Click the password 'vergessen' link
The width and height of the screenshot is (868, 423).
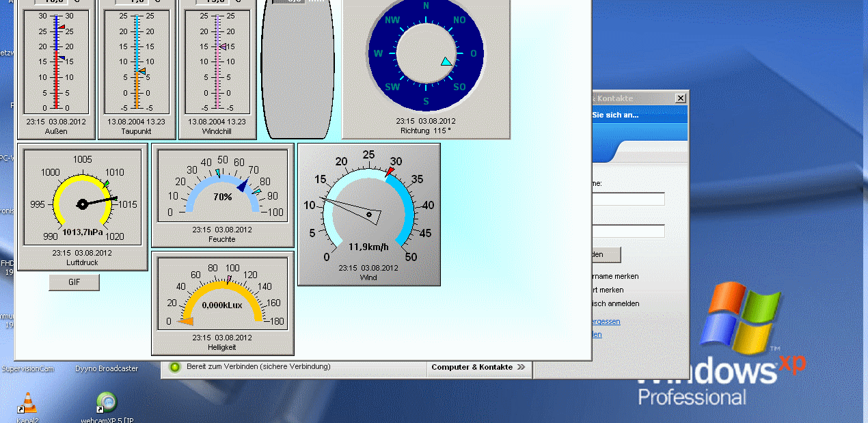tap(606, 321)
